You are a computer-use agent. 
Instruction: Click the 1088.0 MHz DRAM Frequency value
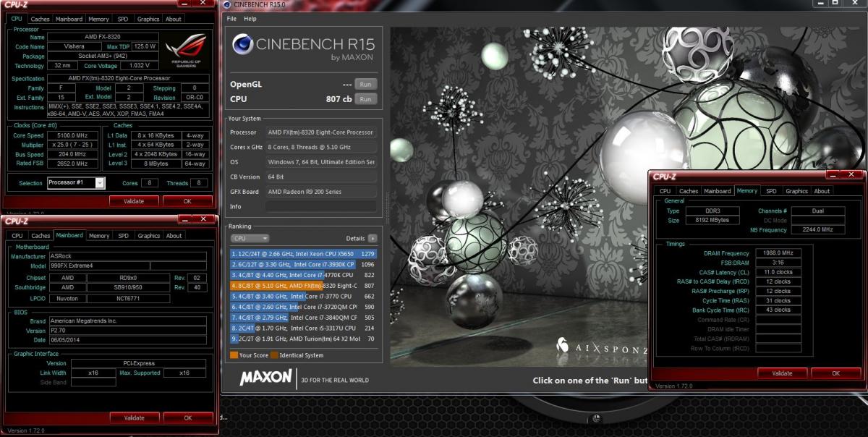pyautogui.click(x=778, y=253)
